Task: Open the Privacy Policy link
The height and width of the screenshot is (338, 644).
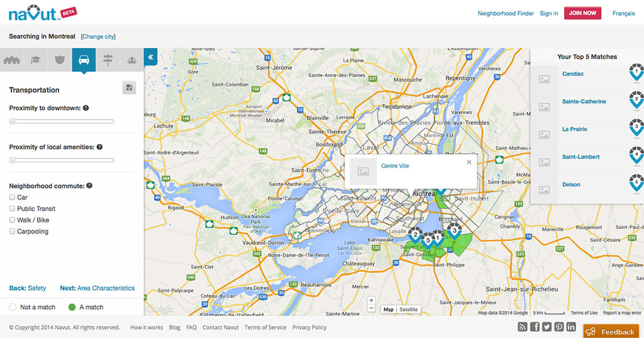Action: pyautogui.click(x=309, y=328)
